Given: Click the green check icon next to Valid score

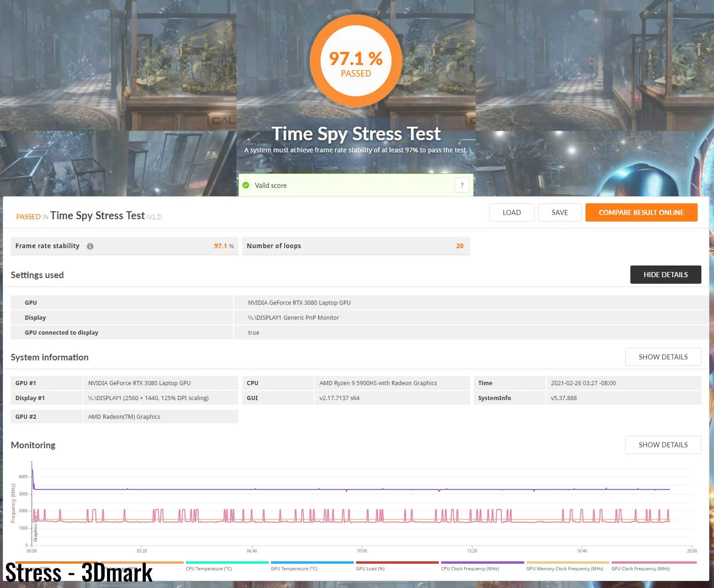Looking at the screenshot, I should pos(246,185).
